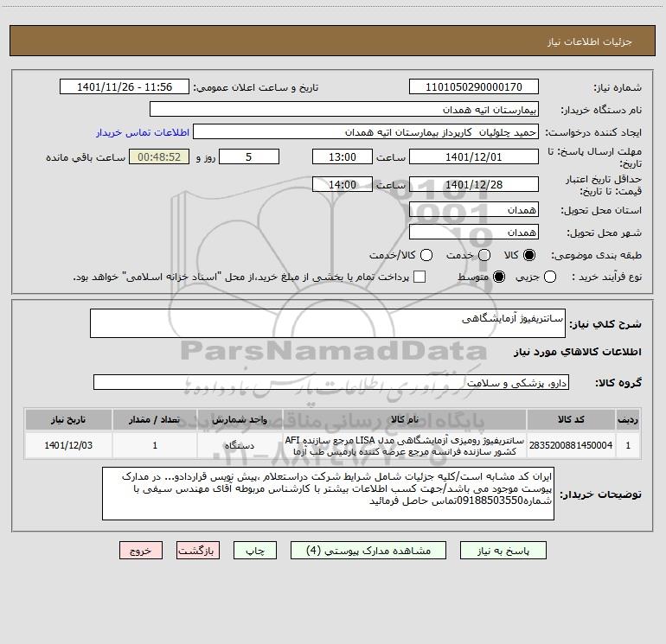Click مشاهده مدارک پیوستی (4) button
Image resolution: width=666 pixels, height=644 pixels.
click(368, 551)
